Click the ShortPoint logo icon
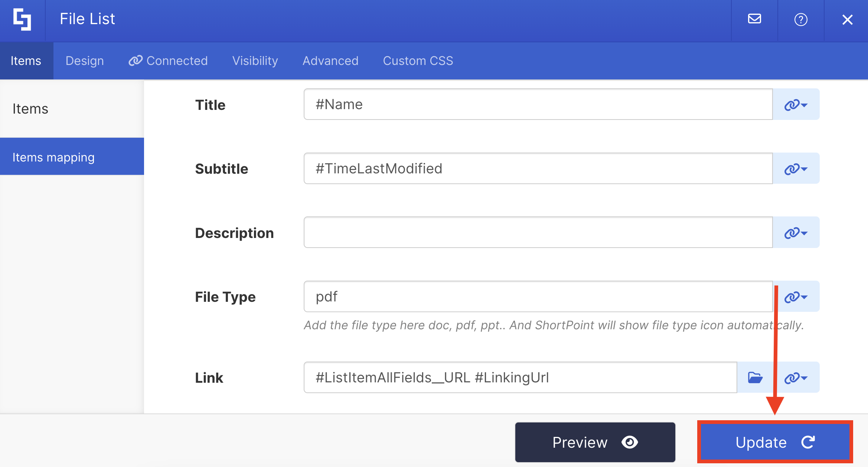Image resolution: width=868 pixels, height=467 pixels. 22,19
